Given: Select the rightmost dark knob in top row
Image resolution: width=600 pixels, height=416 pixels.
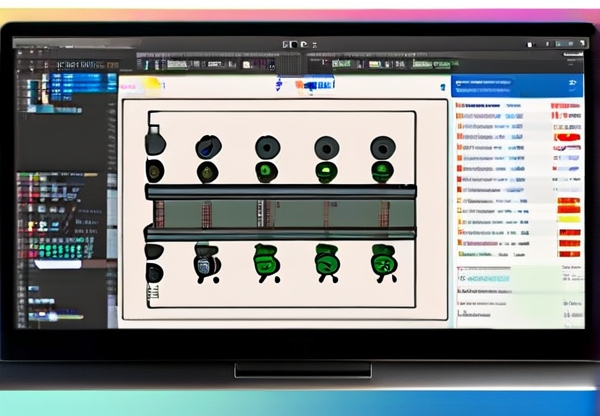Looking at the screenshot, I should [383, 149].
